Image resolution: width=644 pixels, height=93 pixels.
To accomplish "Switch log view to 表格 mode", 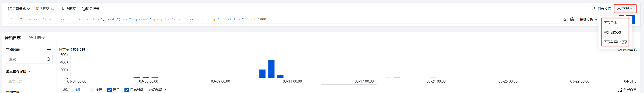I will pos(78,89).
